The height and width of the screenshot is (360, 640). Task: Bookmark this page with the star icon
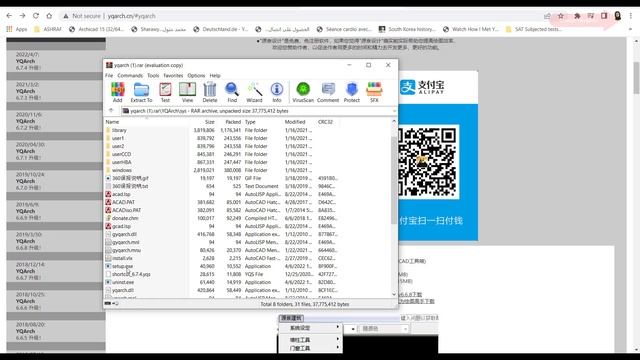[x=561, y=16]
